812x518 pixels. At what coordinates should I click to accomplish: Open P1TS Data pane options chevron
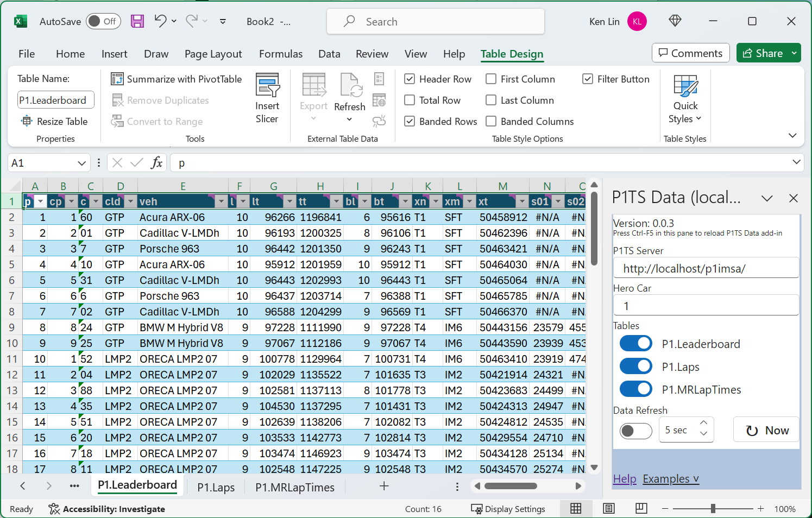767,198
